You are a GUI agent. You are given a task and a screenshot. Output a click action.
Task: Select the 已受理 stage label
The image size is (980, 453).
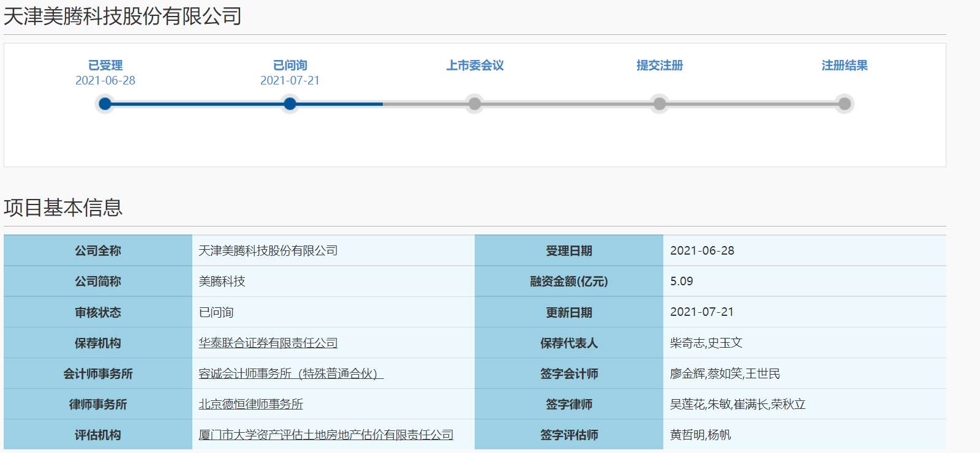105,66
